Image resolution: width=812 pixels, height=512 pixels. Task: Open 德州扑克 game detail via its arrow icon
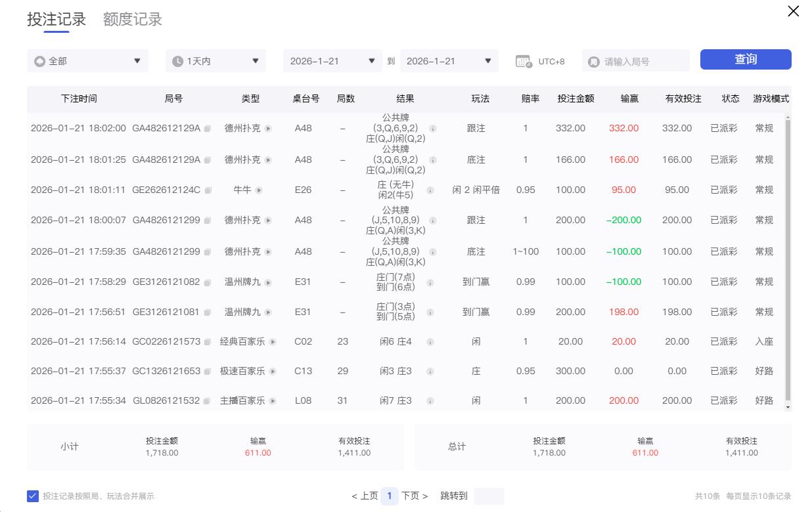pos(269,128)
